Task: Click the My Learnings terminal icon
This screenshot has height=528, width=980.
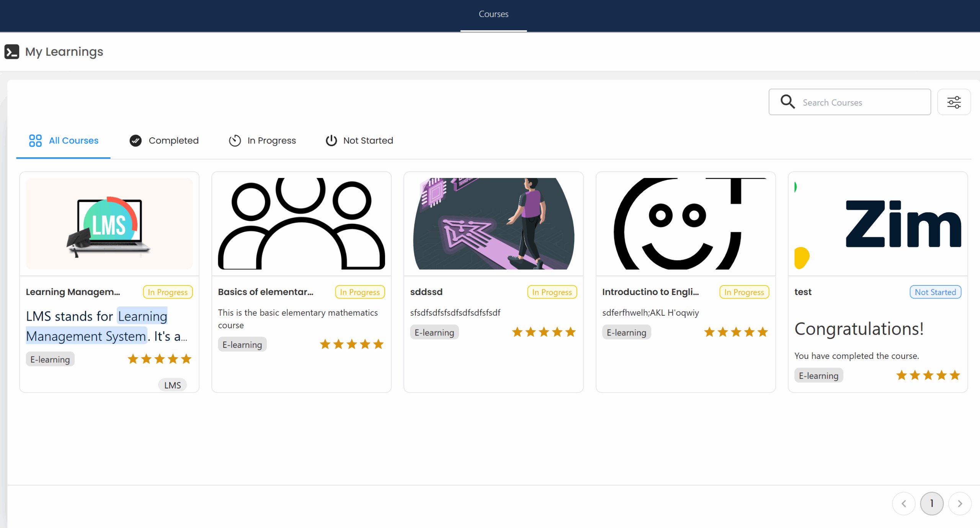Action: [11, 52]
